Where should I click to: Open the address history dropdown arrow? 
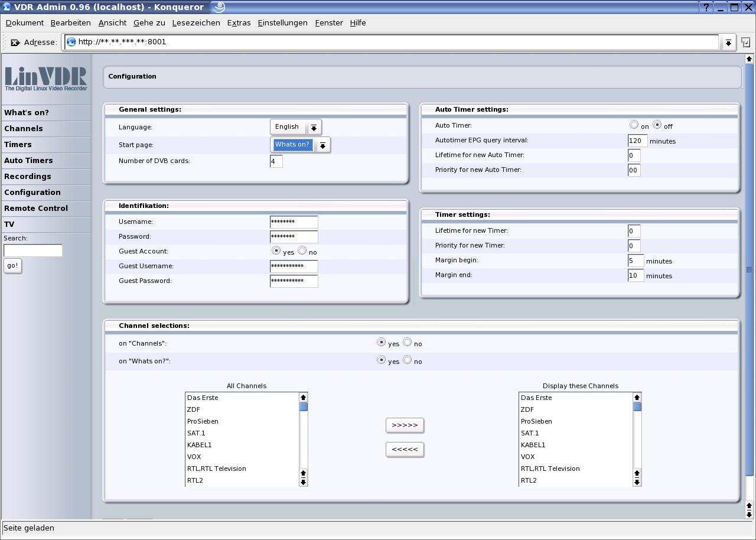[x=728, y=43]
